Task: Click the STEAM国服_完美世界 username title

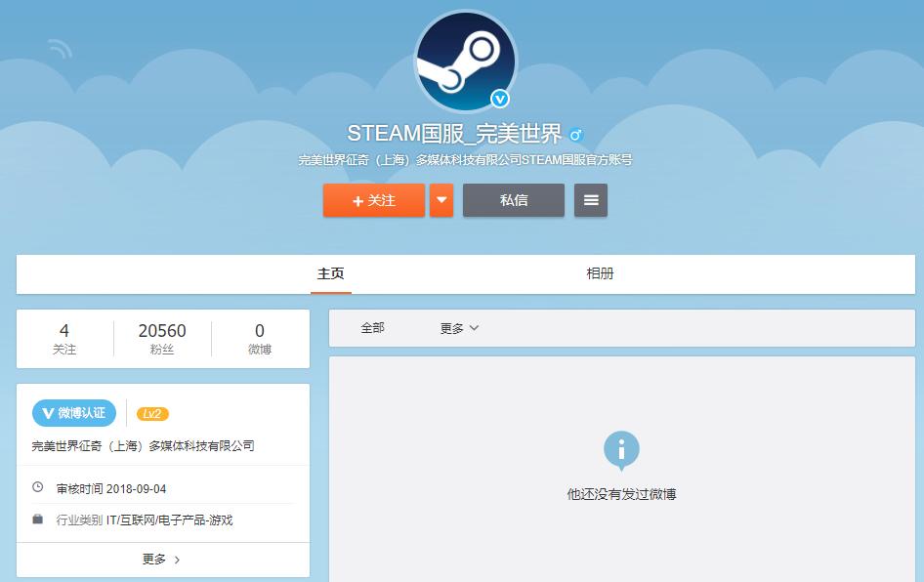Action: 454,135
